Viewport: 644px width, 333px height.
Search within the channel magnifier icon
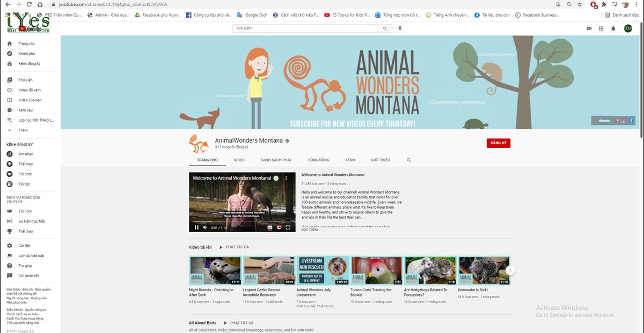pyautogui.click(x=409, y=160)
